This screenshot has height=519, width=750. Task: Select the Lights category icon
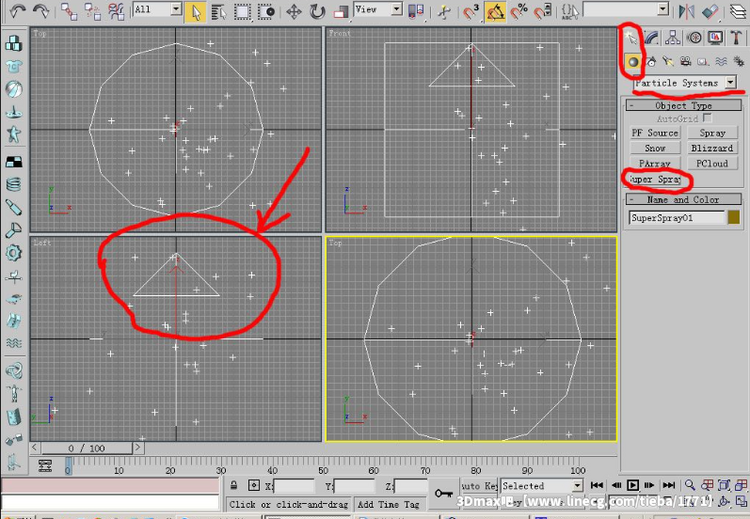(668, 62)
